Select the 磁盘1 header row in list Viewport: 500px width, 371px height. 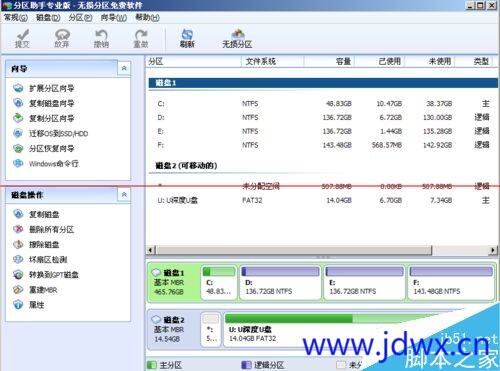323,83
